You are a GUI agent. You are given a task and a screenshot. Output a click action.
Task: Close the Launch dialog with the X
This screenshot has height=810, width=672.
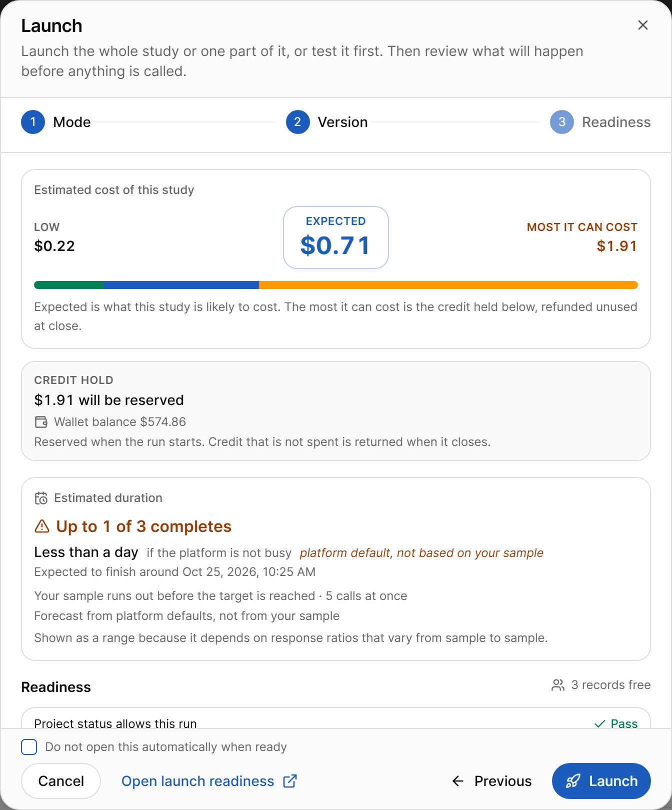click(x=643, y=25)
